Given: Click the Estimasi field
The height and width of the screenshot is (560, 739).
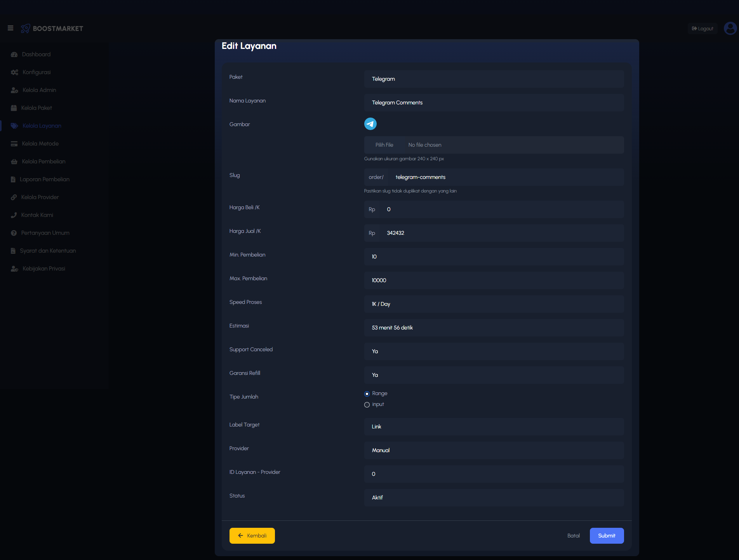Looking at the screenshot, I should click(x=494, y=328).
